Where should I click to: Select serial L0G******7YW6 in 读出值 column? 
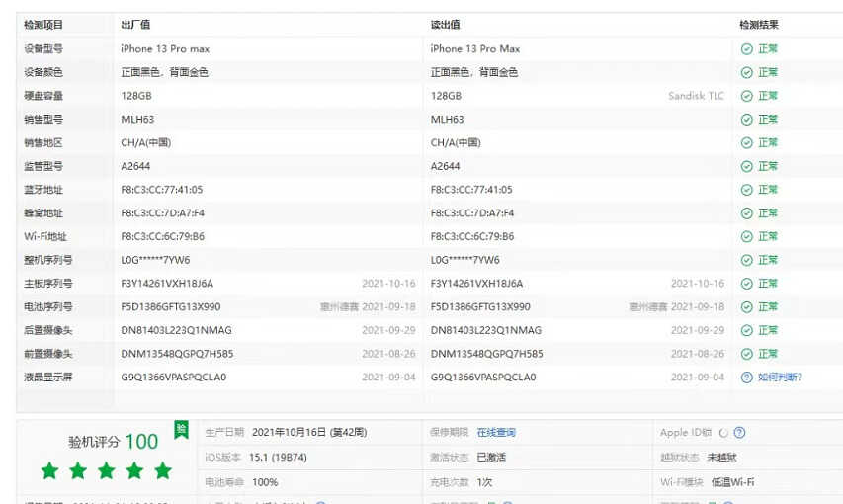coord(465,260)
